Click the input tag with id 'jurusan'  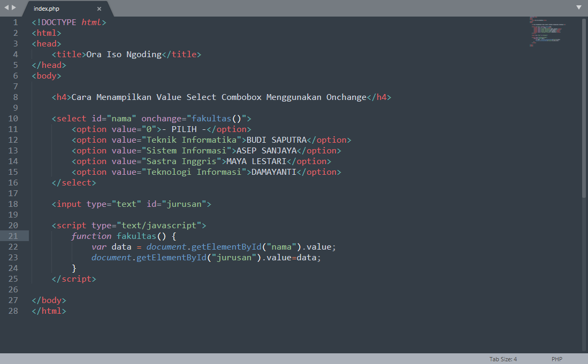(x=131, y=204)
